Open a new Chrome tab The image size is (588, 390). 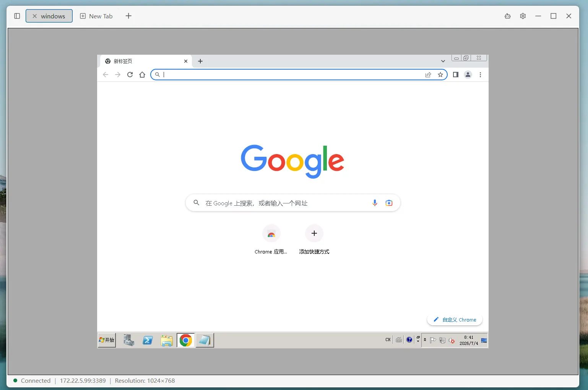[200, 61]
